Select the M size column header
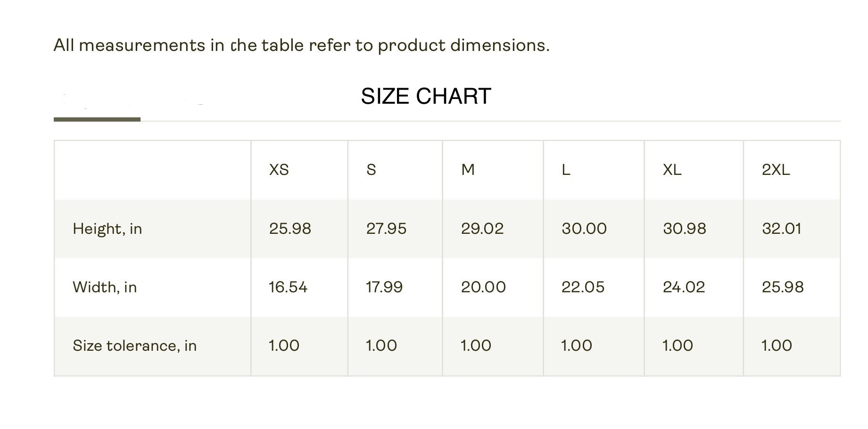 [468, 170]
